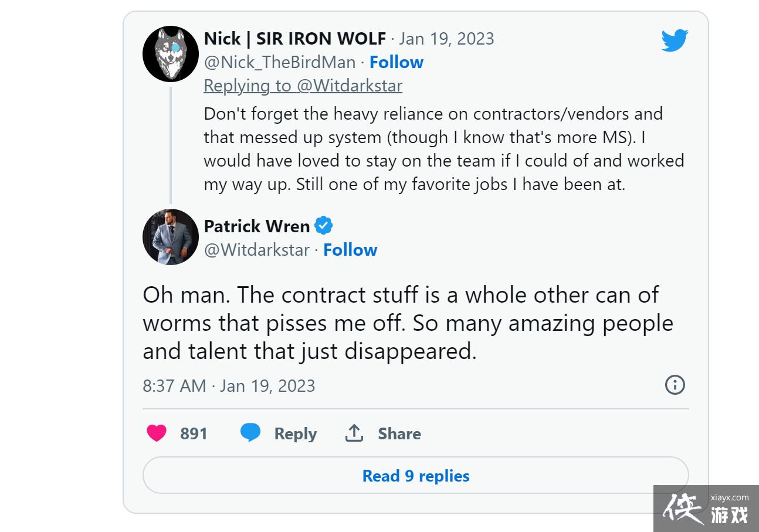Open Nick's wolf avatar picture
The image size is (759, 532).
point(171,54)
